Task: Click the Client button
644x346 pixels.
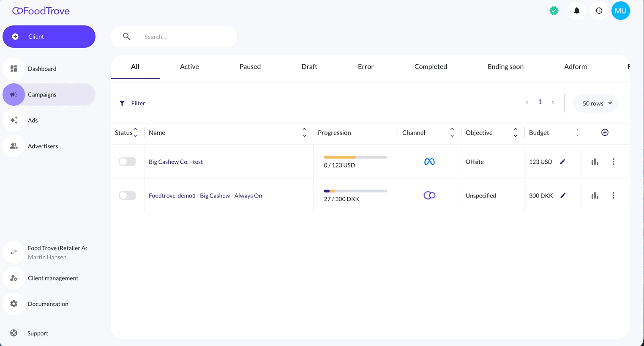Action: [x=49, y=37]
